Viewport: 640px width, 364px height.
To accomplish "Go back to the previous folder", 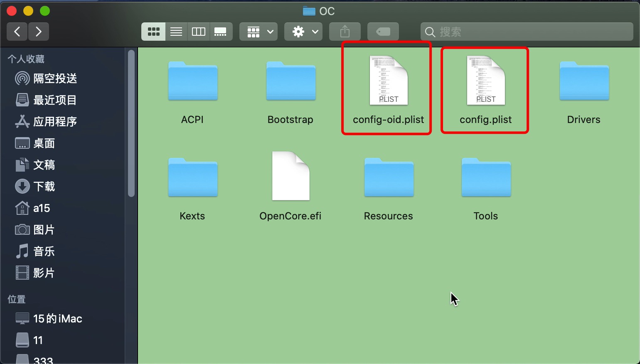I will tap(17, 32).
